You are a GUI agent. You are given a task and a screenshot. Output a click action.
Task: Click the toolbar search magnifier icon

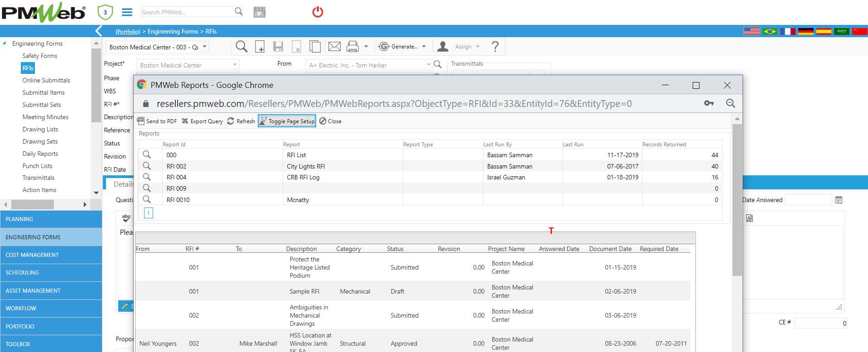pos(241,46)
